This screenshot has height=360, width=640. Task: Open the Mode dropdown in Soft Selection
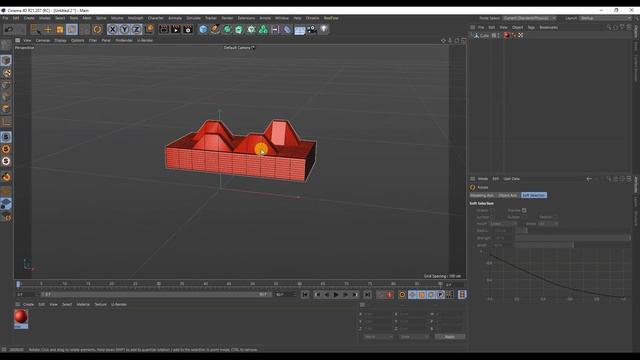tap(548, 224)
